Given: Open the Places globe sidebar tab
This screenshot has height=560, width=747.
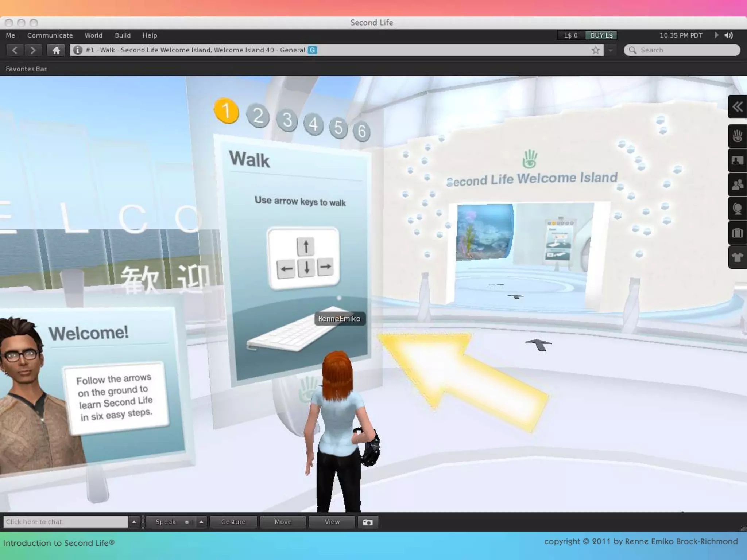Looking at the screenshot, I should pos(738,209).
